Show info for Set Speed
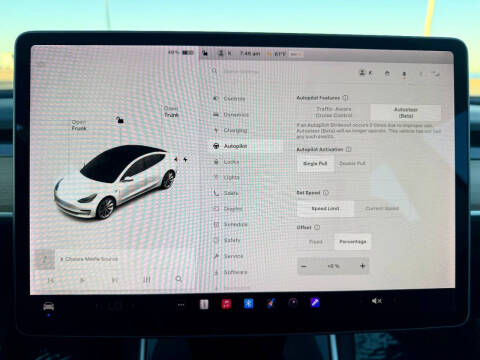 coord(326,192)
